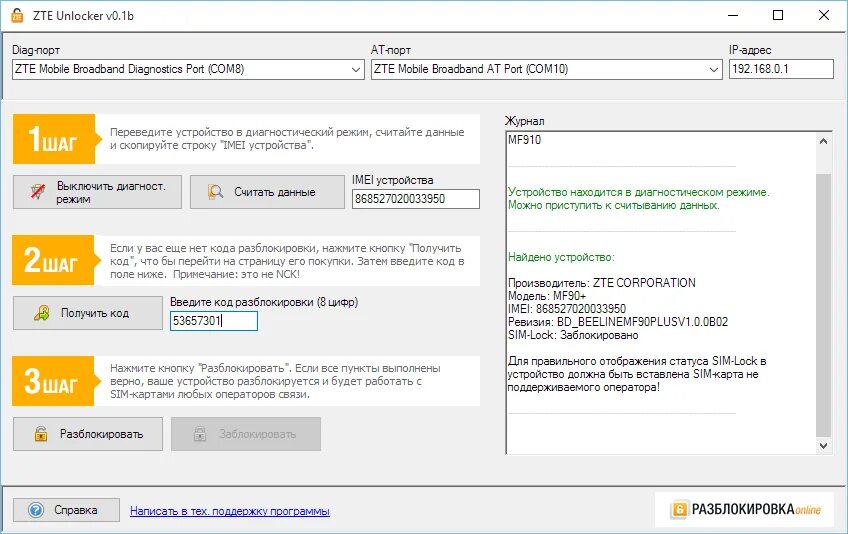Screen dimensions: 848x534
Task: Expand the Diag-порт dropdown arrow
Action: coord(355,69)
